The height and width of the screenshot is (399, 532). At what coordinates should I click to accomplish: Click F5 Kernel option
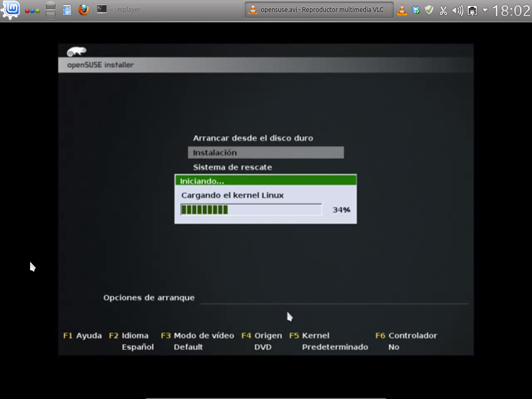(x=309, y=336)
